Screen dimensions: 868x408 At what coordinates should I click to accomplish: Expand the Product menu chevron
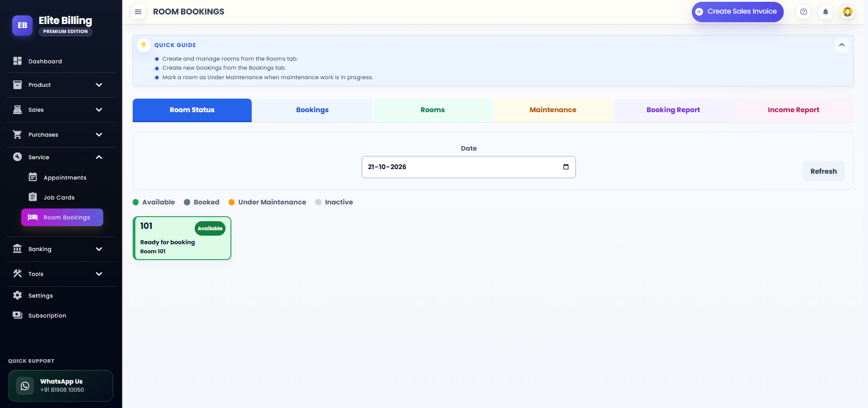coord(99,85)
